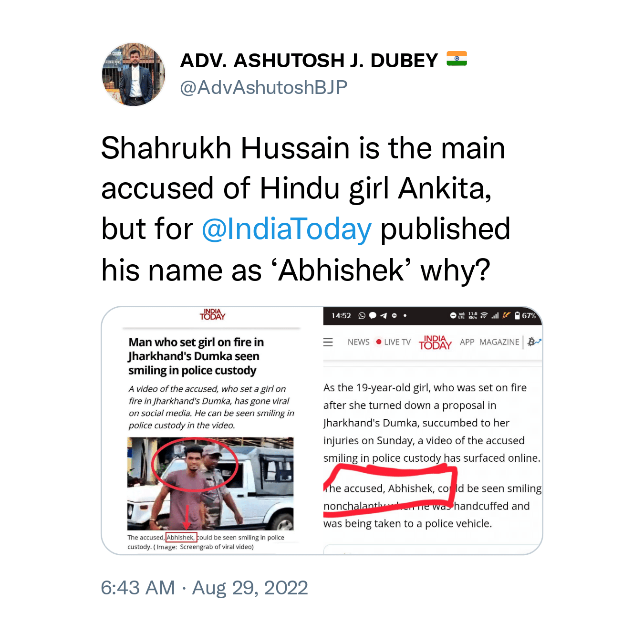Viewport: 644px width, 644px height.
Task: Select the LIVE TV menu item
Action: [x=394, y=342]
